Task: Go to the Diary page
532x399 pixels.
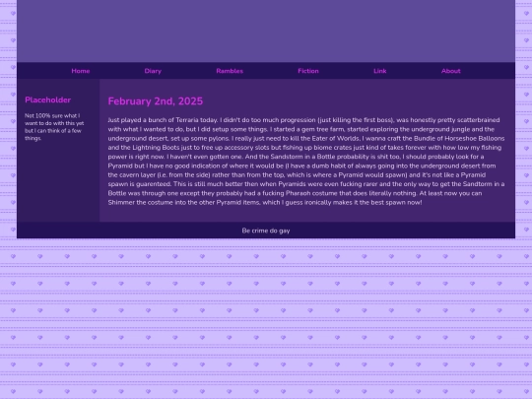Action: (x=153, y=71)
